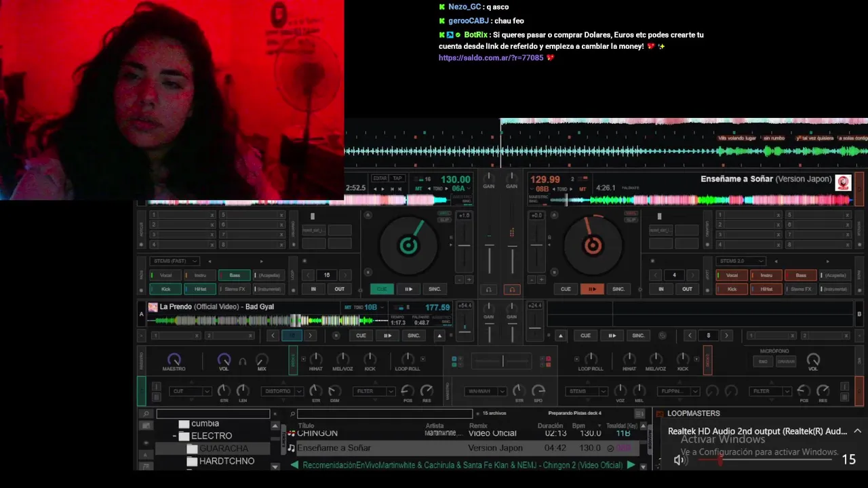Toggle the HiHat stem pad on right deck
The width and height of the screenshot is (868, 488).
point(766,289)
